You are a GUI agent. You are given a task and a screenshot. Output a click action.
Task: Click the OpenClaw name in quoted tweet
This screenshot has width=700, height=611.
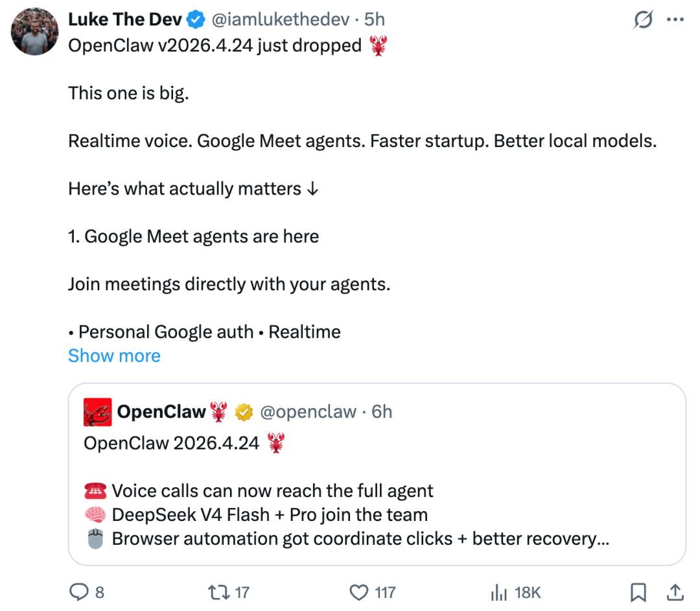point(161,412)
